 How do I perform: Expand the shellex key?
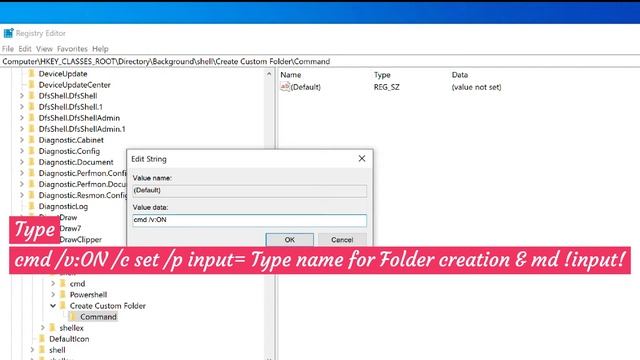(x=42, y=328)
